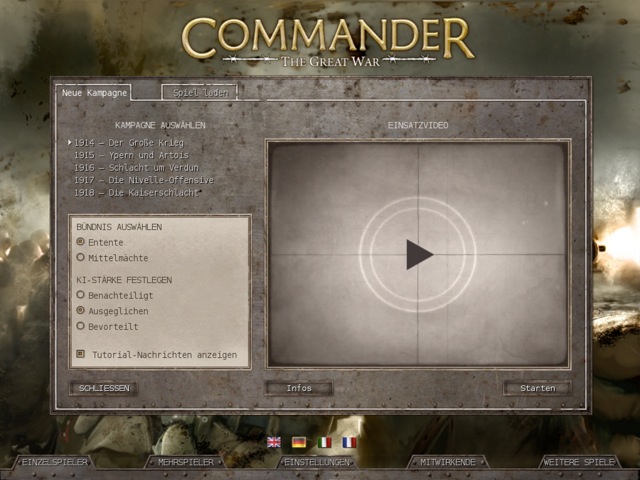Select campaign 1916 – Schlacht um Verdun
This screenshot has width=640, height=480.
point(136,168)
